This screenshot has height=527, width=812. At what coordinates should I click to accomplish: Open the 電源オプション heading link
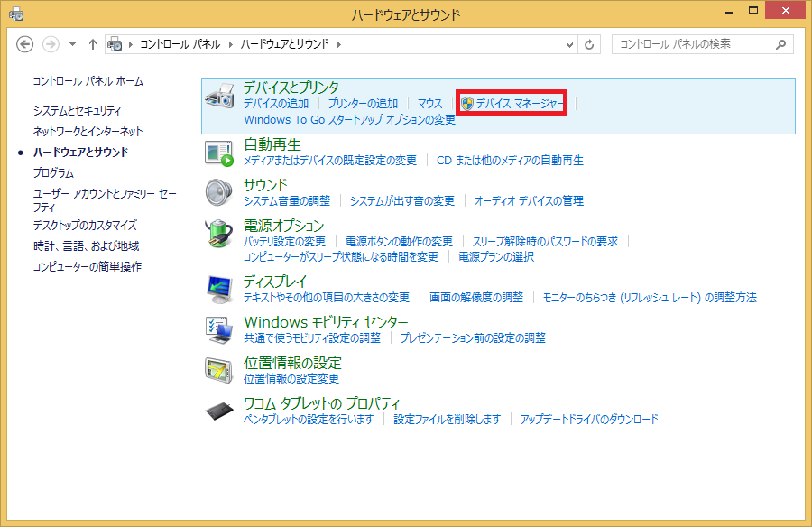tap(284, 226)
